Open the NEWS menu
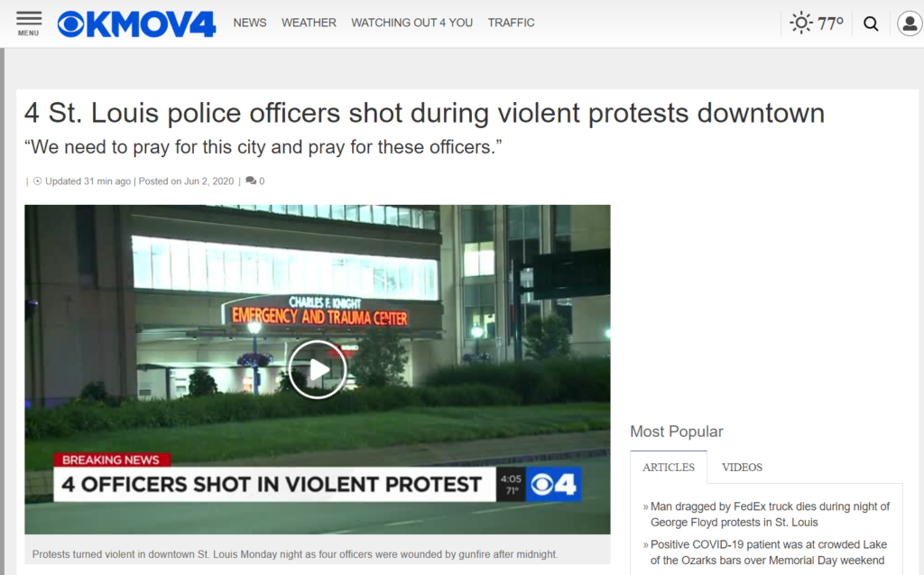The height and width of the screenshot is (575, 924). [250, 23]
